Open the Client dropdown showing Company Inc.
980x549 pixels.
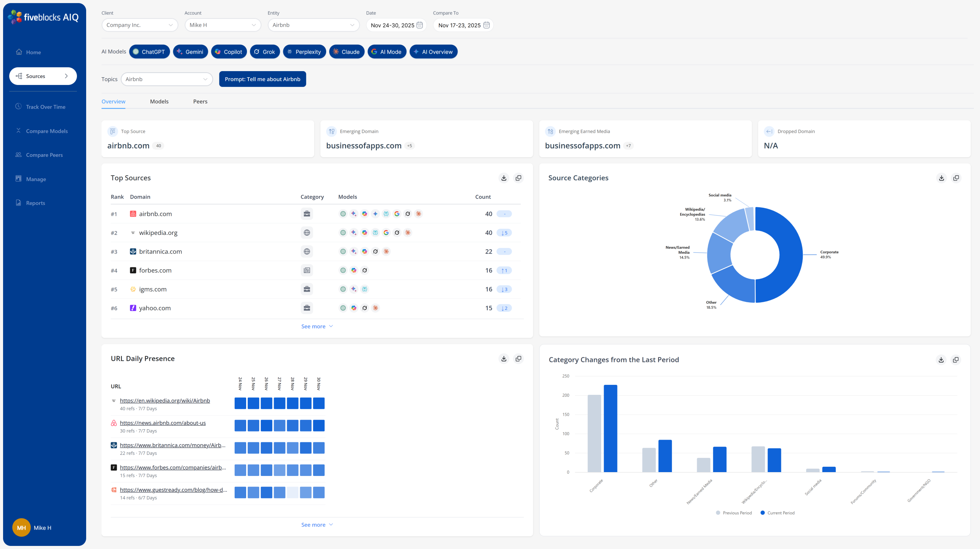tap(140, 25)
